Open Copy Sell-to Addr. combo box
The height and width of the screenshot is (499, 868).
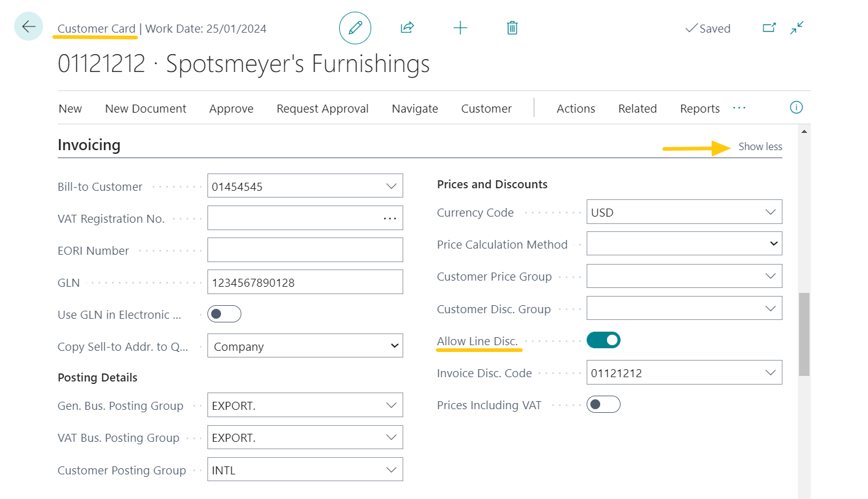[x=305, y=346]
